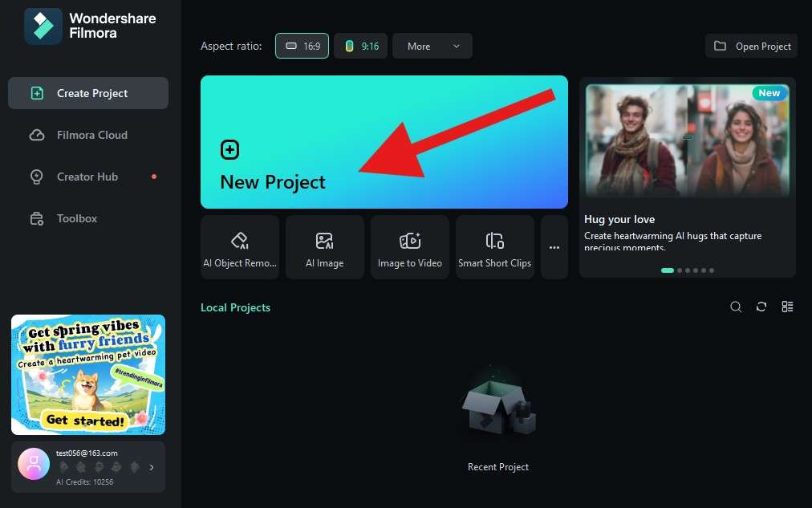The height and width of the screenshot is (508, 812).
Task: Show more tools via three-dots button
Action: click(x=554, y=247)
